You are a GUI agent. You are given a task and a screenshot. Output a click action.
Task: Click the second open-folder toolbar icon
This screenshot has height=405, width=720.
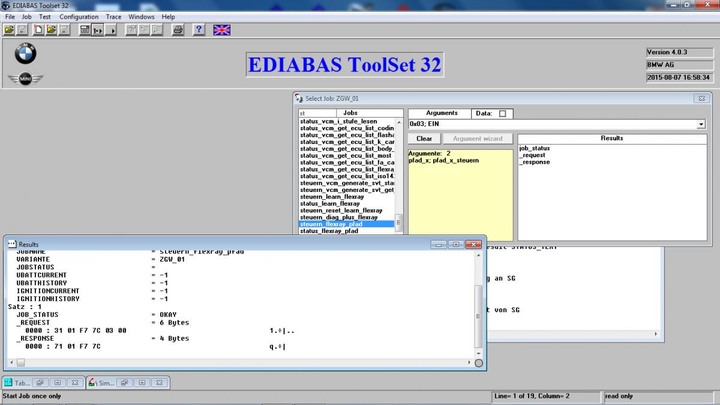pyautogui.click(x=51, y=30)
